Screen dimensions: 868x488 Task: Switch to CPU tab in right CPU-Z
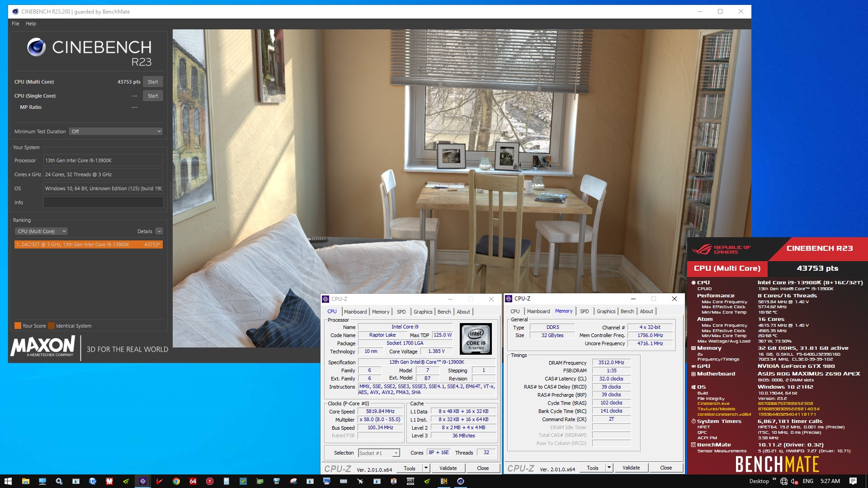pos(515,311)
